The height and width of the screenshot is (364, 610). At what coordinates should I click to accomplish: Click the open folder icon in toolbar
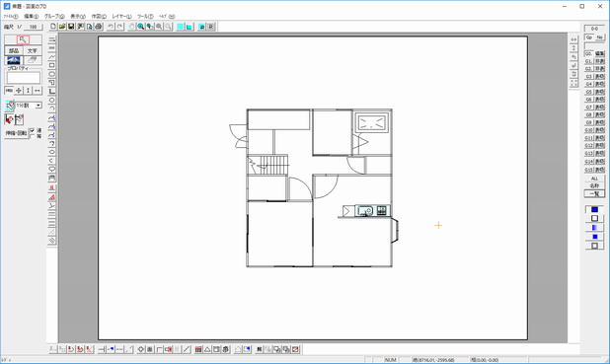click(62, 27)
